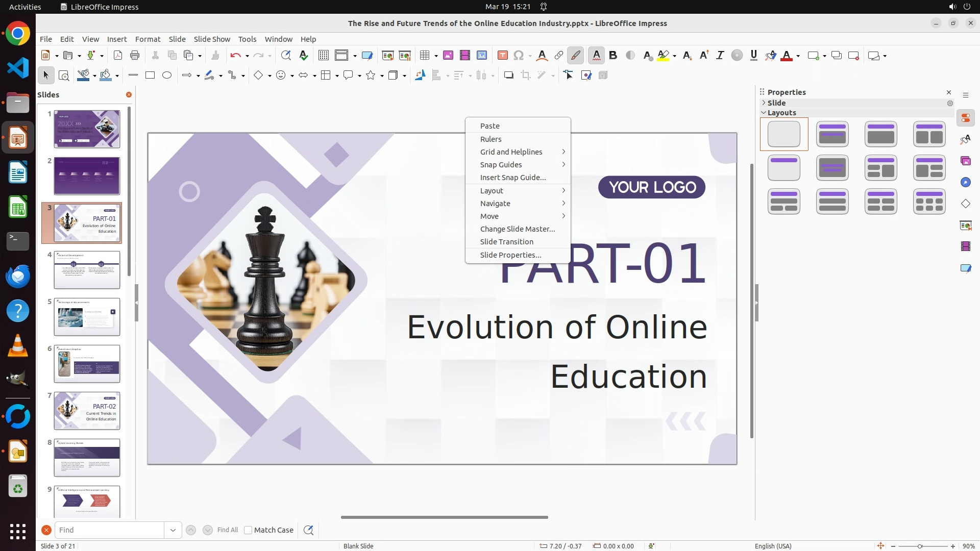Screen dimensions: 980x551
Task: Toggle Bold text formatting
Action: [613, 56]
